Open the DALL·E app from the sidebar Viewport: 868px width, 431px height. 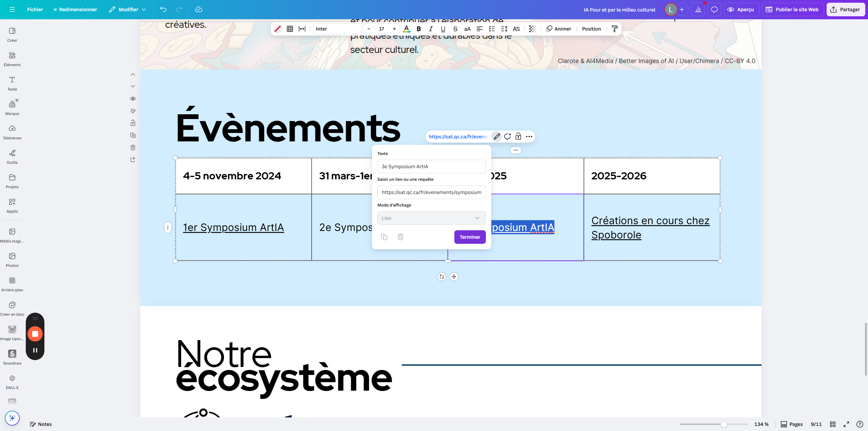point(12,380)
